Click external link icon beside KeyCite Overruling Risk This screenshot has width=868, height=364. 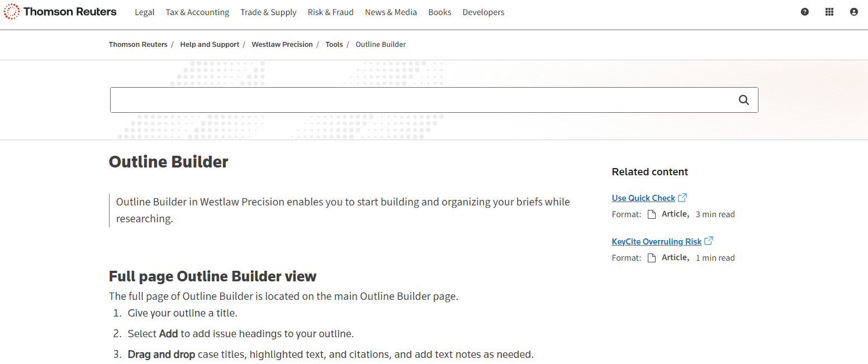tap(709, 241)
